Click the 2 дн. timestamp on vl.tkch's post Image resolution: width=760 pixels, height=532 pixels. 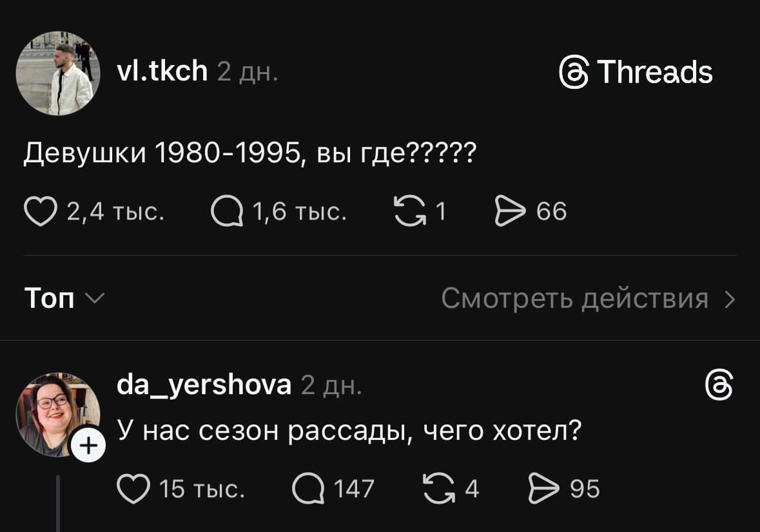coord(248,72)
